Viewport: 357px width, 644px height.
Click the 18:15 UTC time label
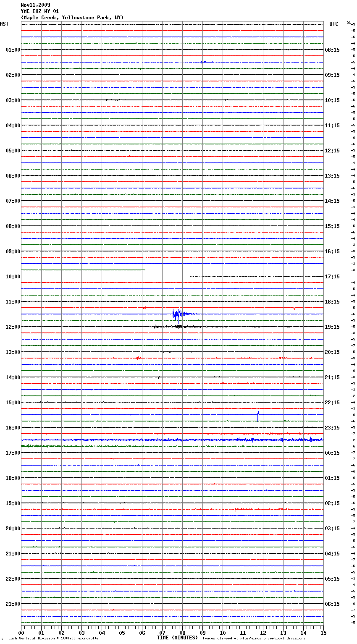pyautogui.click(x=332, y=302)
